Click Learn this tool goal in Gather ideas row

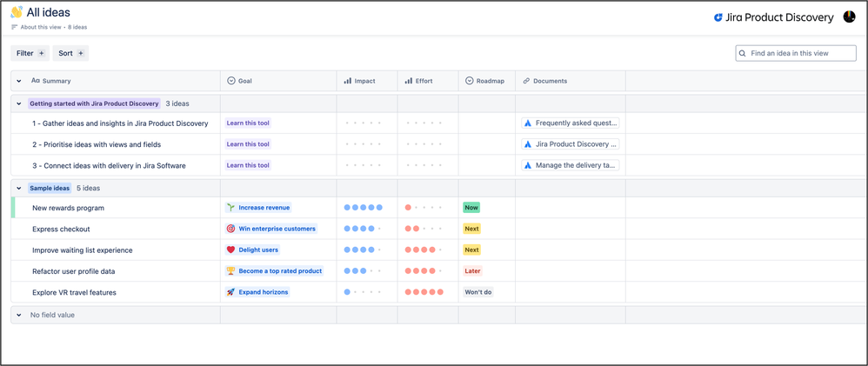248,123
